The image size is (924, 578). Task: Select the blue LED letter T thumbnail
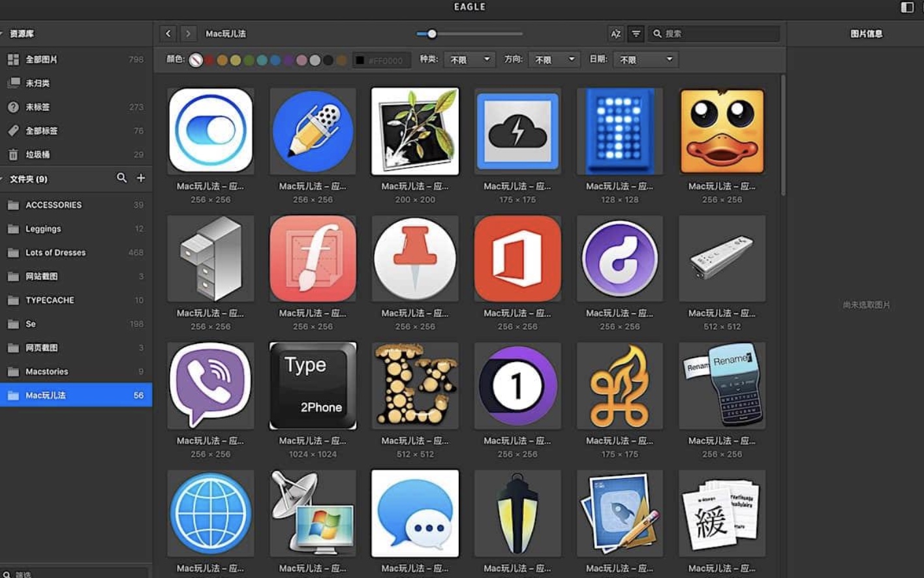620,130
